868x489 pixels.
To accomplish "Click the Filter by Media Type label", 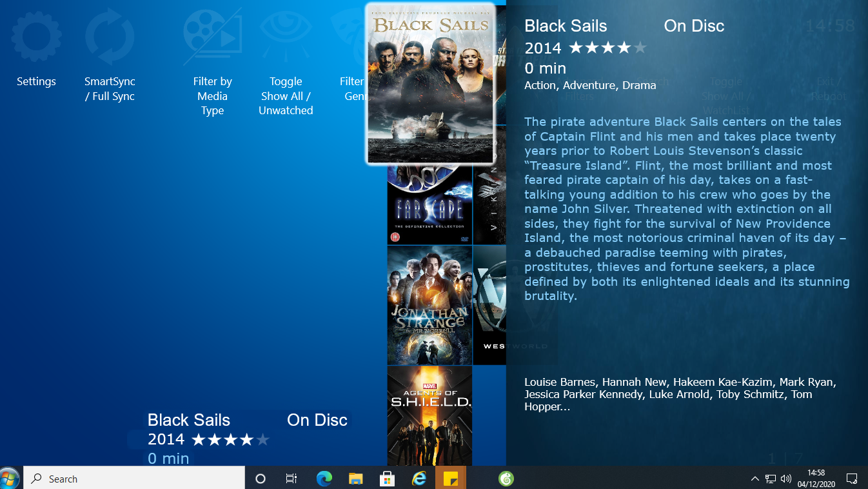I will pos(212,96).
